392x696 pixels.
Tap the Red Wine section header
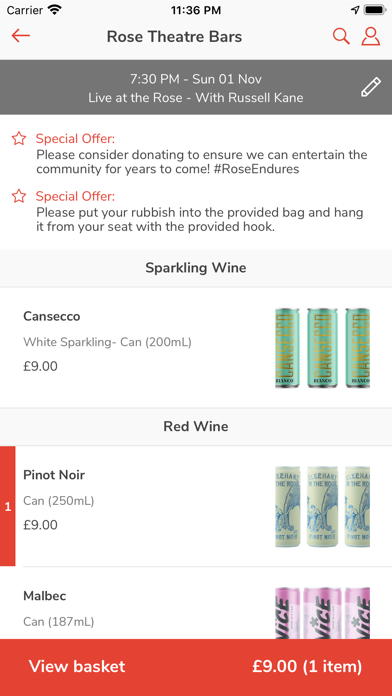pos(196,426)
